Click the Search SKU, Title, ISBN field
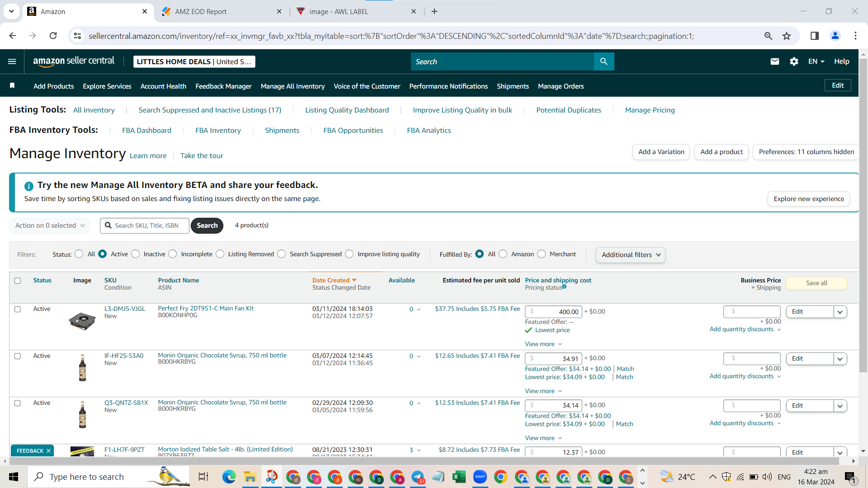 coord(145,225)
